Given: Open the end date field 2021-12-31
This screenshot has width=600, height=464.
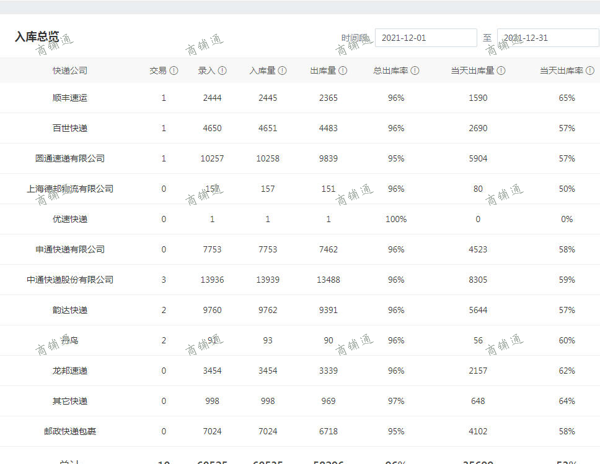Looking at the screenshot, I should point(547,38).
